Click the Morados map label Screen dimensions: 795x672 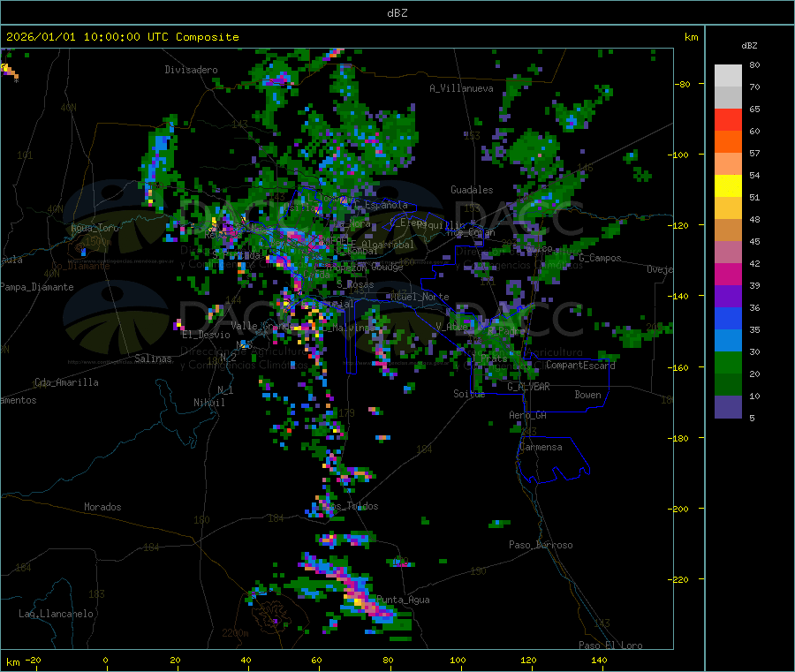tap(102, 507)
